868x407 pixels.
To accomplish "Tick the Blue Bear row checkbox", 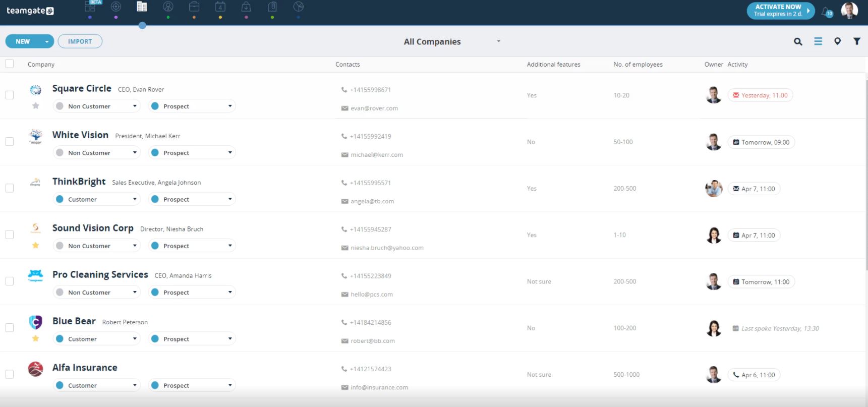I will point(10,328).
